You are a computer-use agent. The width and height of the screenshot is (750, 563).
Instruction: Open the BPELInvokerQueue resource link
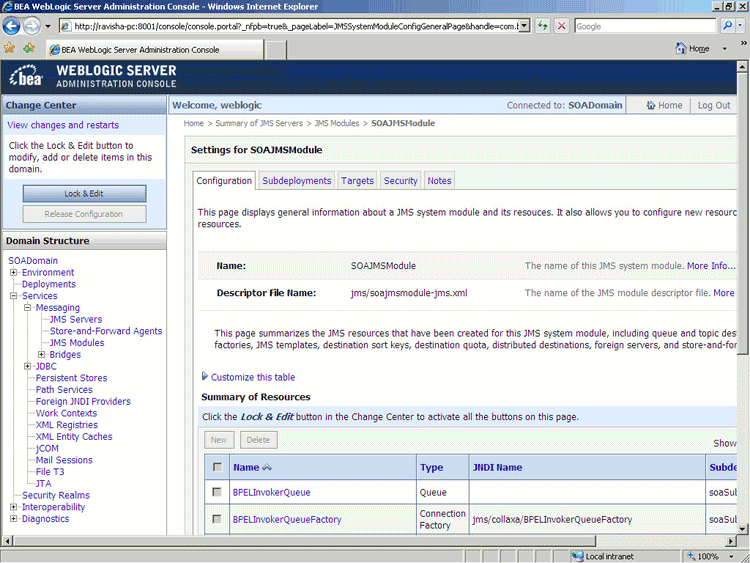pos(271,492)
